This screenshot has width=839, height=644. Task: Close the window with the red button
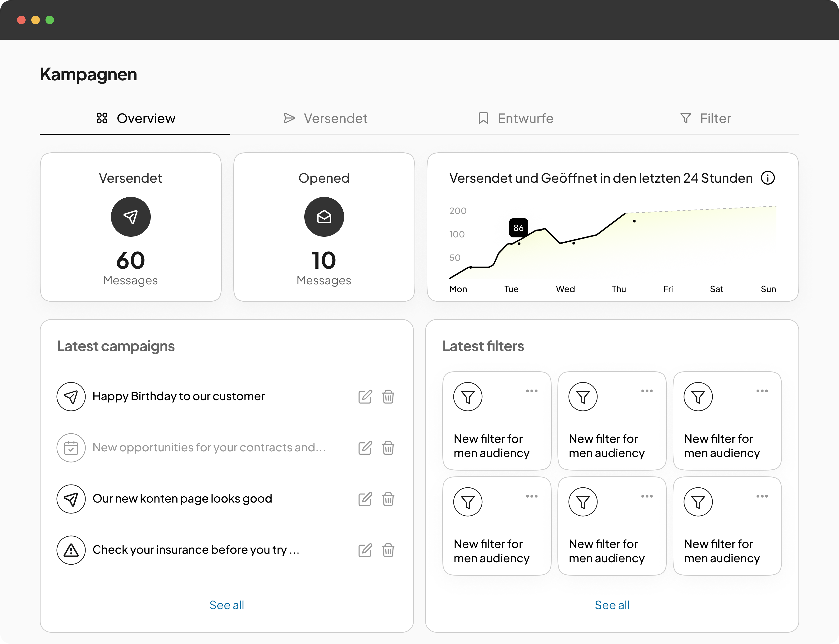pos(22,20)
